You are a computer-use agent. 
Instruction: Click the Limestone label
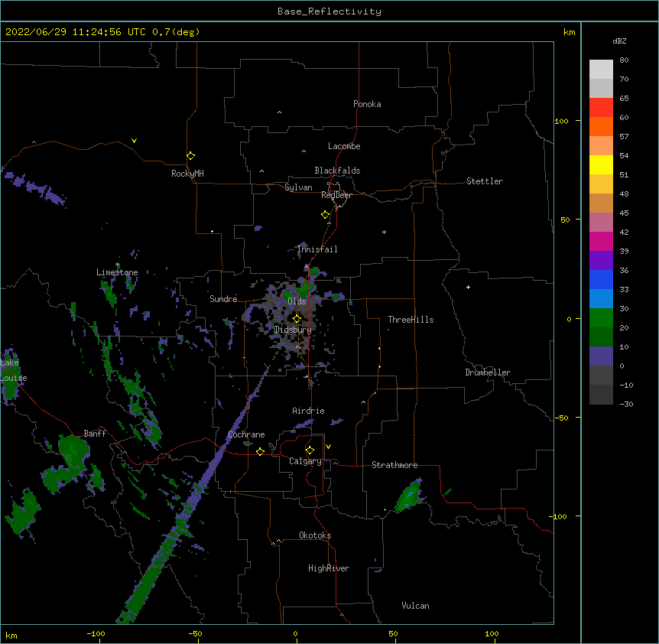[117, 272]
